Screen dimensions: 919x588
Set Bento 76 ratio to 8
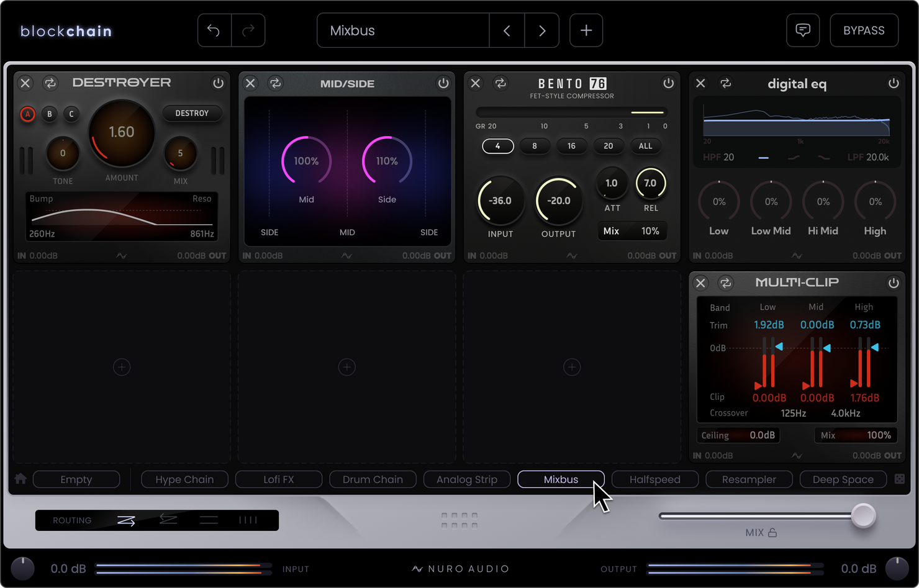535,146
